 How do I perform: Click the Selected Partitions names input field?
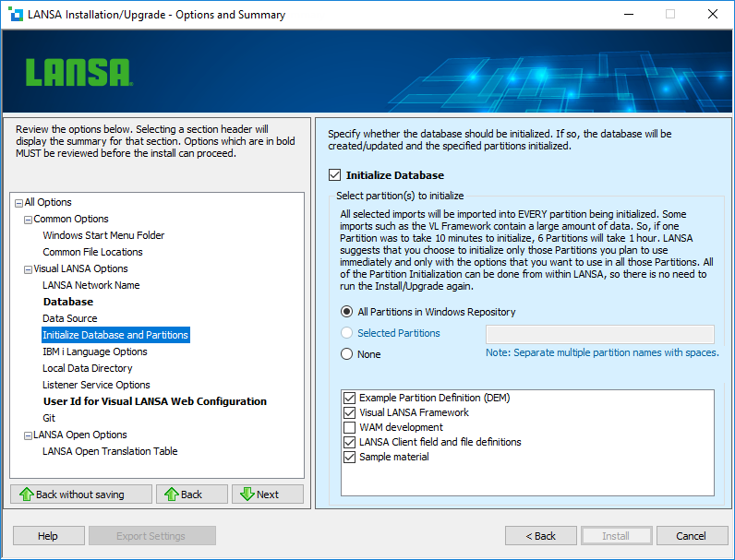coord(600,334)
